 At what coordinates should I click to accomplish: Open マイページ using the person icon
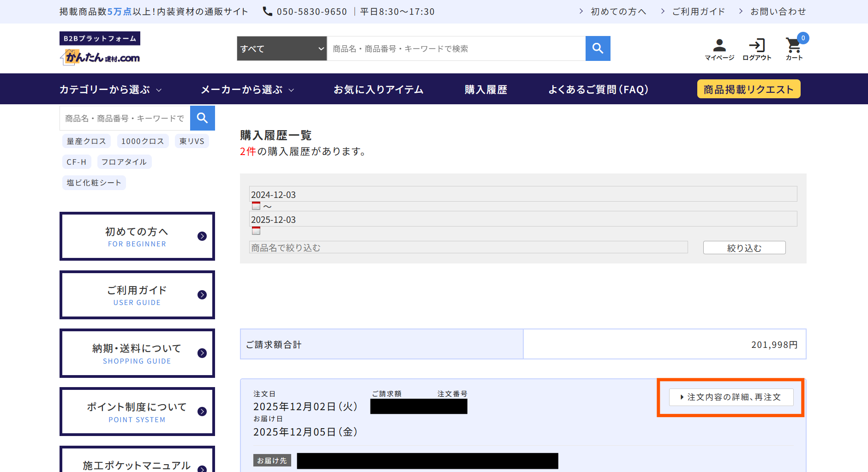click(x=719, y=48)
